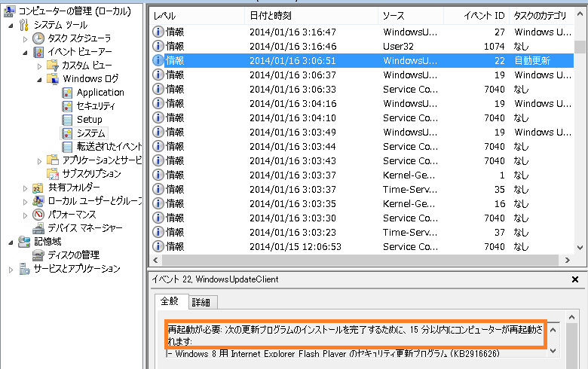Select Kernel-Ge... event with ID 16
This screenshot has height=369, width=588.
tap(362, 203)
